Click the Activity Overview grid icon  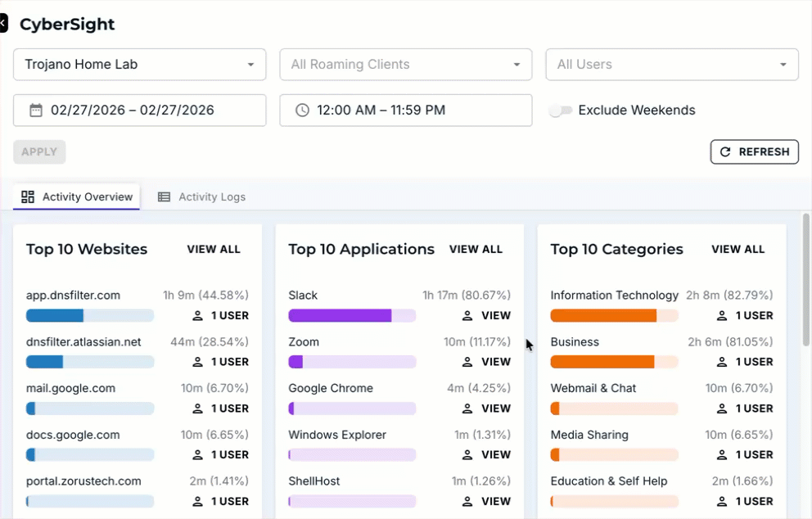28,197
